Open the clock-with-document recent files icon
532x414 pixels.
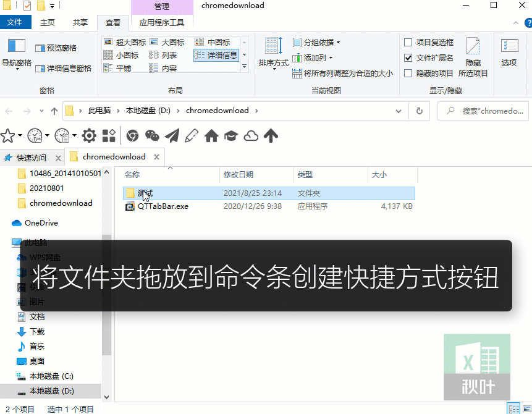pyautogui.click(x=62, y=136)
